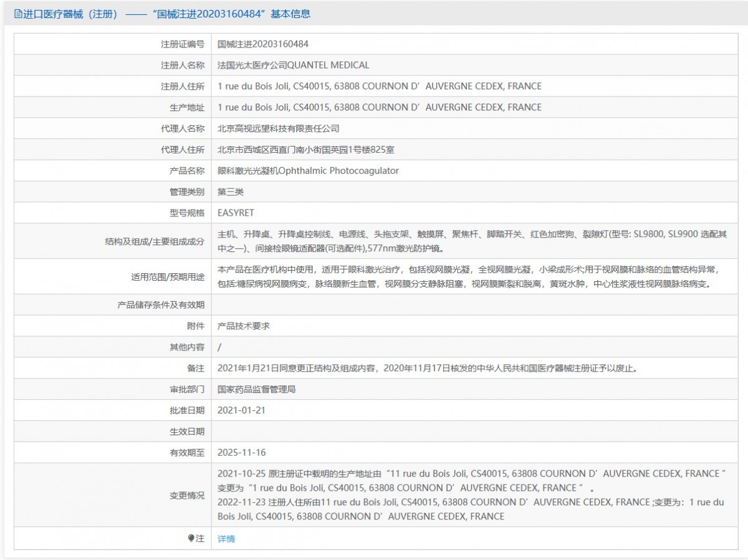
Task: Select the registrant address value in 注册人住所 row
Action: [380, 86]
